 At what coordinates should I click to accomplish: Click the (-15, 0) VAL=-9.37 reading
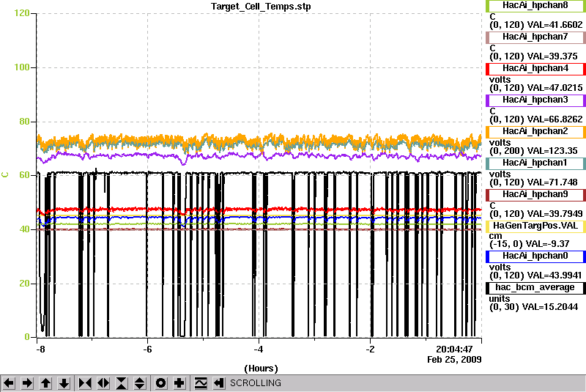[x=529, y=244]
